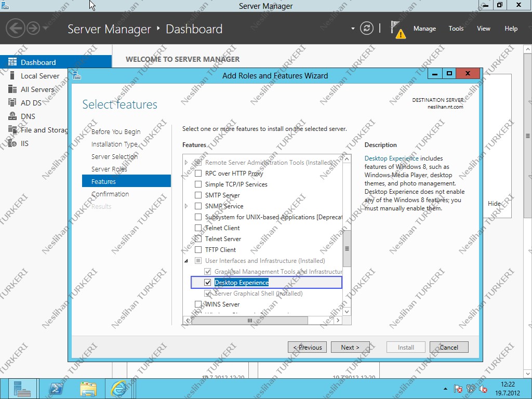Click the Next button in wizard
Screen dimensions: 532x399
[x=350, y=347]
